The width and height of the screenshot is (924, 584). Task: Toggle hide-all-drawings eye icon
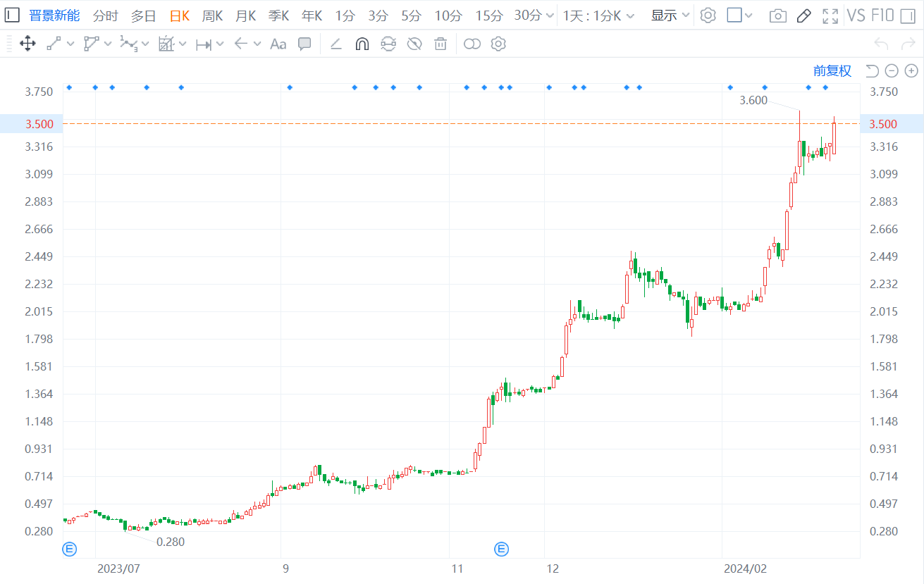pos(414,44)
